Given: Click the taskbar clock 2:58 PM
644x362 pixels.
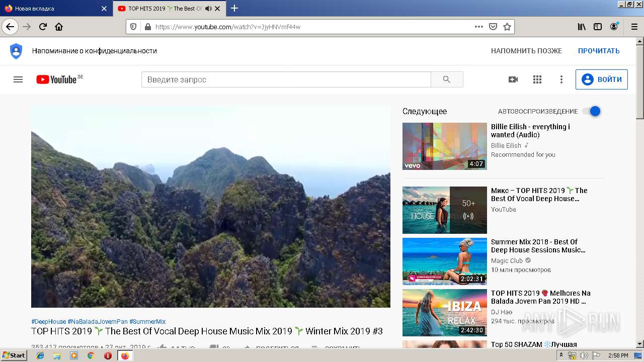Looking at the screenshot, I should [618, 355].
